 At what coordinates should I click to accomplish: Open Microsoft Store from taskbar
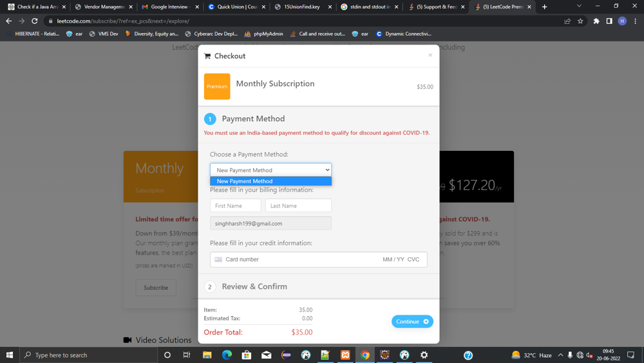click(247, 355)
